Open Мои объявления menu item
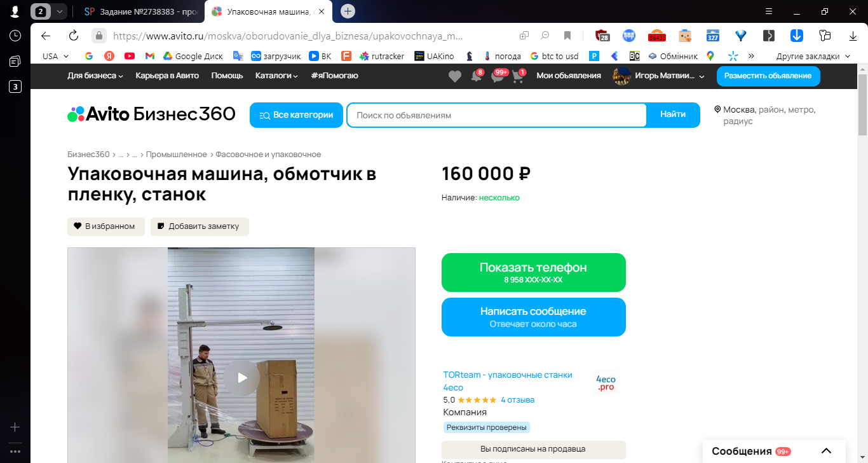The width and height of the screenshot is (868, 463). point(569,76)
